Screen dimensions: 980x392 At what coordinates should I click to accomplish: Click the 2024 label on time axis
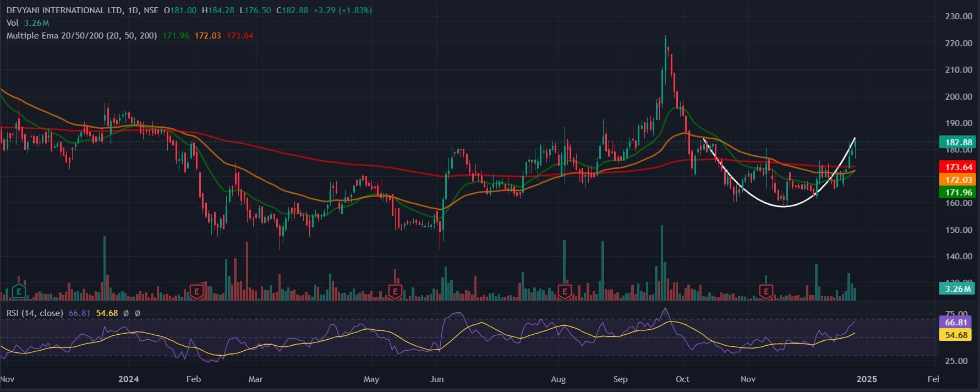129,379
